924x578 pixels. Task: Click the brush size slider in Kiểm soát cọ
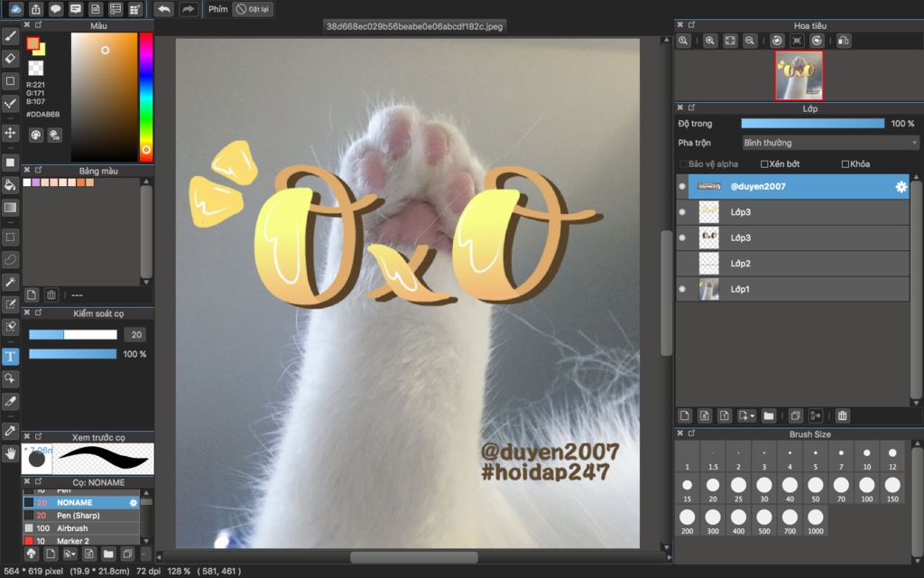[x=73, y=334]
